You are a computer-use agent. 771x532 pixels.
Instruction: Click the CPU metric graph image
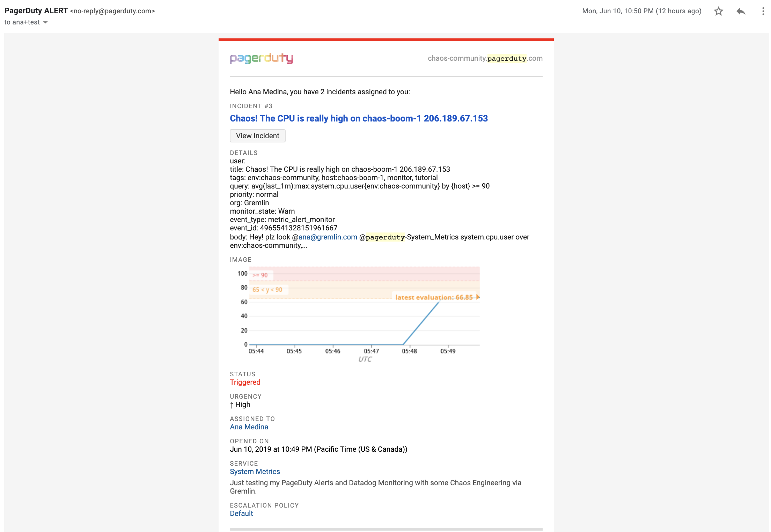(x=356, y=314)
